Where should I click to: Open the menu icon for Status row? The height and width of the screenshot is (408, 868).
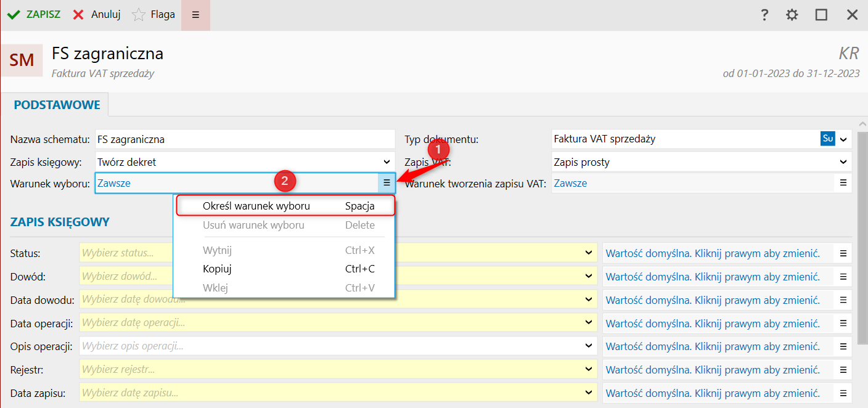[x=843, y=253]
